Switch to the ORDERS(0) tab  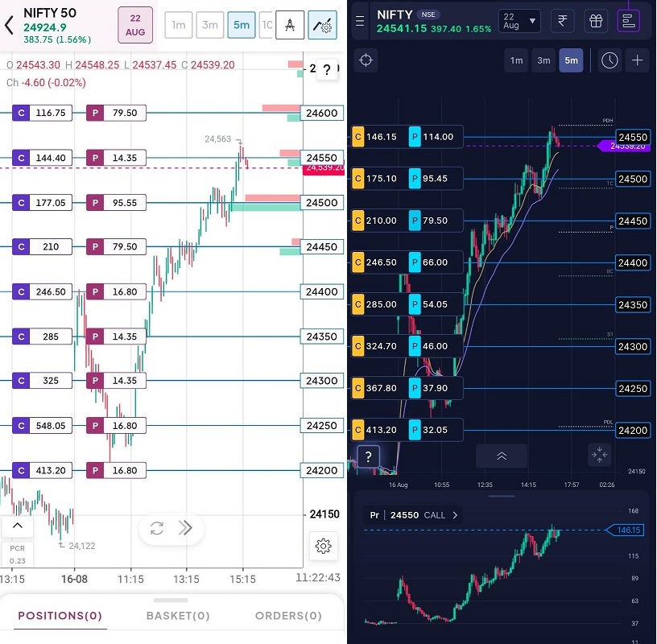288,616
